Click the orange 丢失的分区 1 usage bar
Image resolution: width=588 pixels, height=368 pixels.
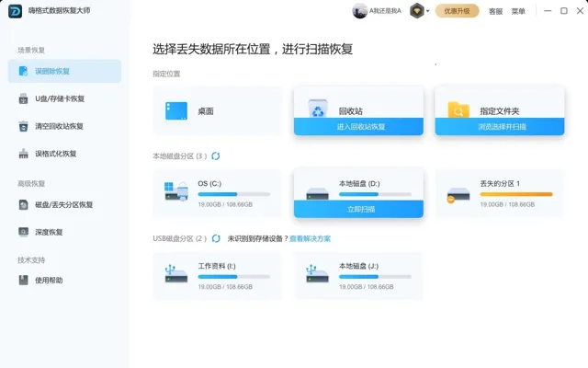click(516, 194)
